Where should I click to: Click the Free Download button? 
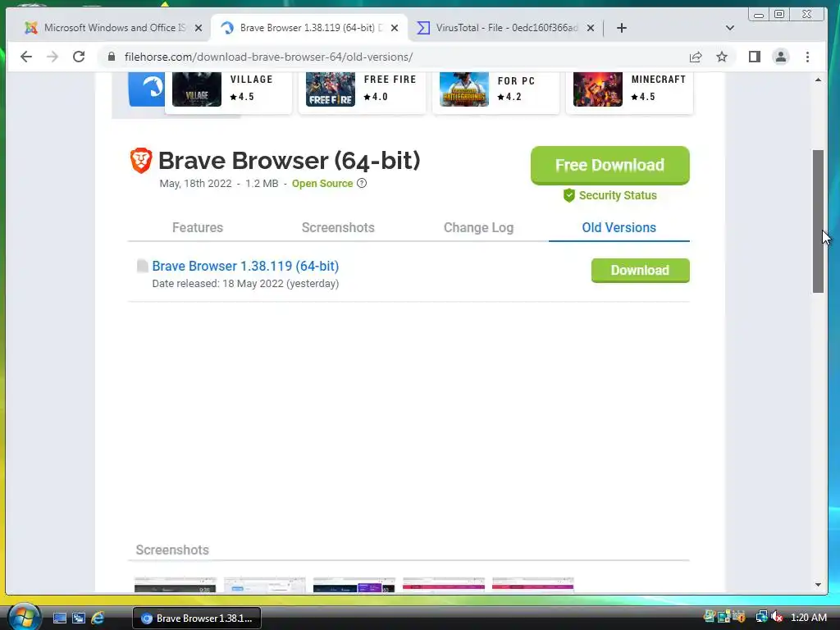pyautogui.click(x=609, y=165)
